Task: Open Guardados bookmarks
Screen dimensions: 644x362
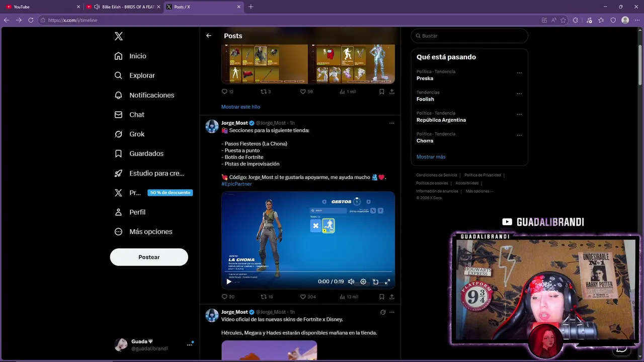Action: pyautogui.click(x=139, y=153)
